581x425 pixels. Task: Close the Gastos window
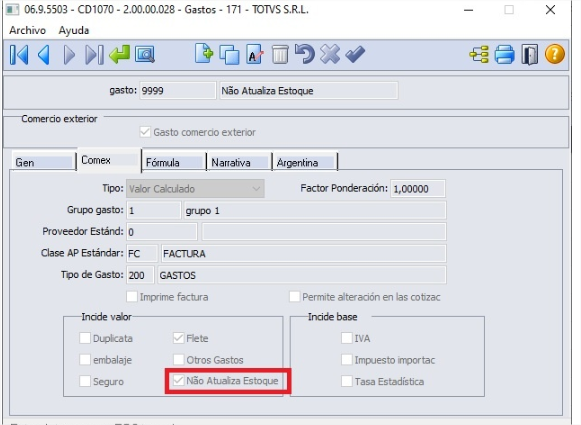(551, 10)
